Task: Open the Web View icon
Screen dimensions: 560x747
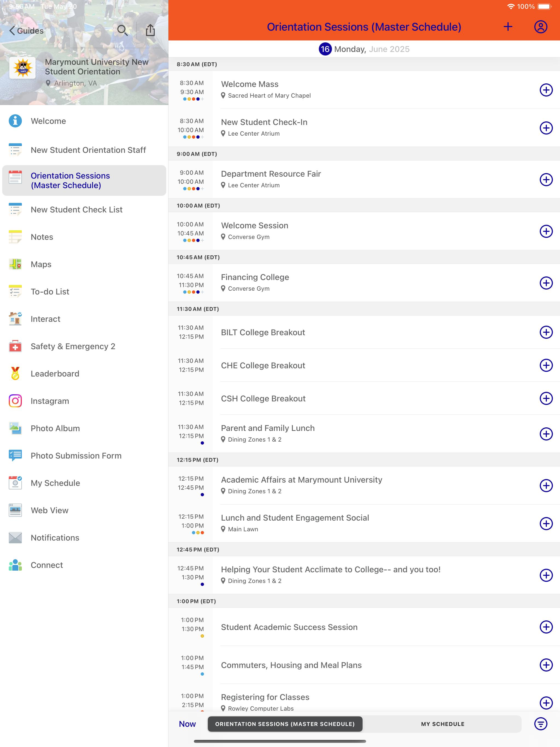Action: (x=15, y=510)
